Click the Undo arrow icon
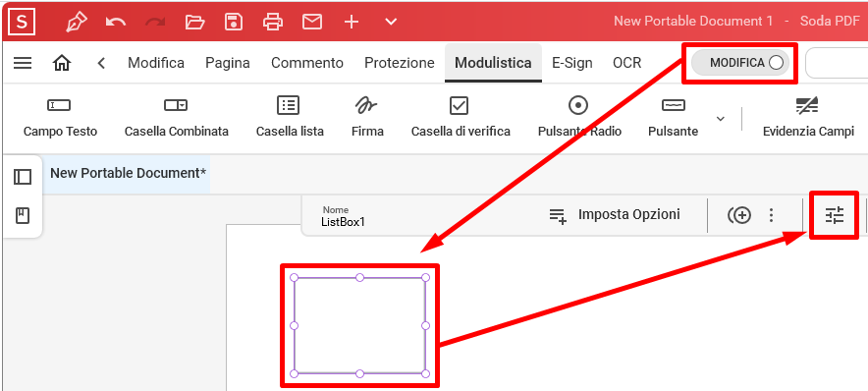This screenshot has height=391, width=868. [x=116, y=22]
